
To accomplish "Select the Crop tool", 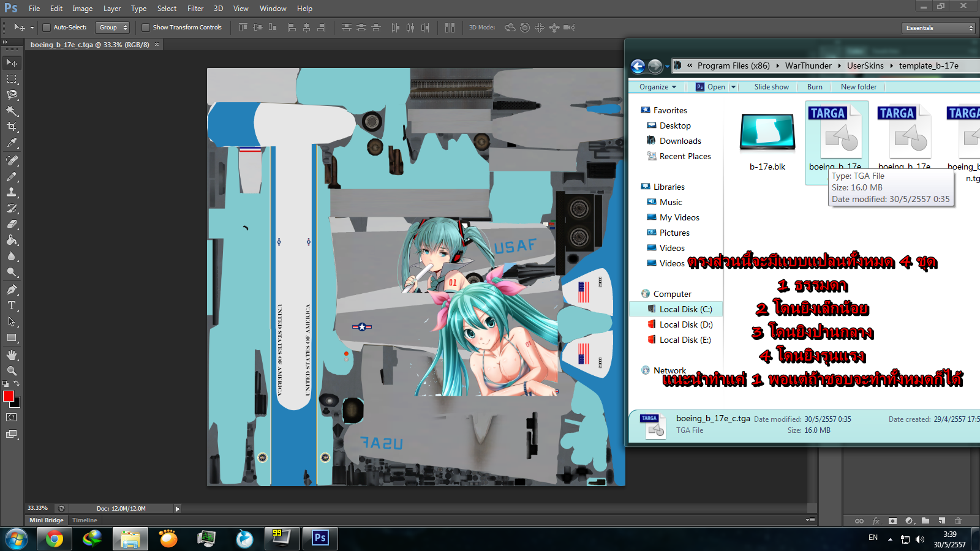I will tap(12, 127).
